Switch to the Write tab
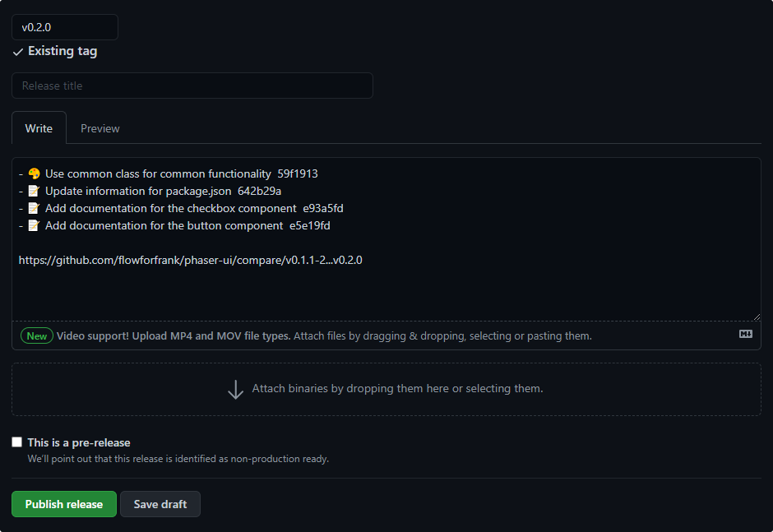 39,128
